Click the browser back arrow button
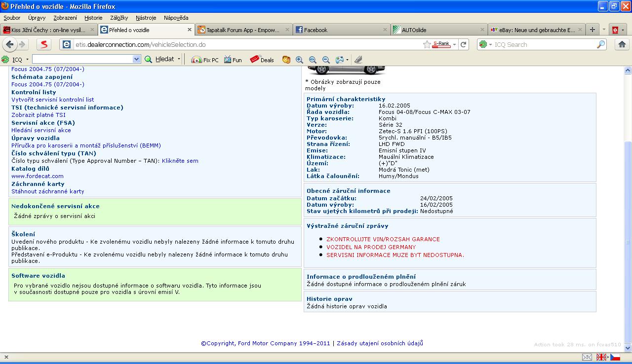The image size is (632, 364). point(10,44)
